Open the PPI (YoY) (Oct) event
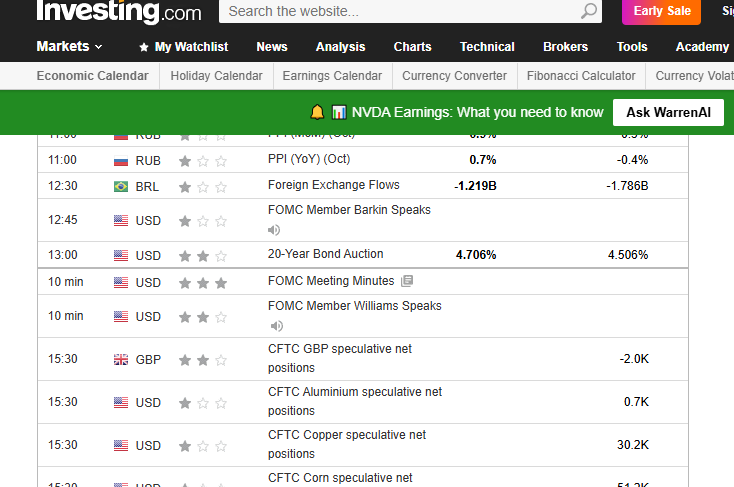 tap(309, 159)
